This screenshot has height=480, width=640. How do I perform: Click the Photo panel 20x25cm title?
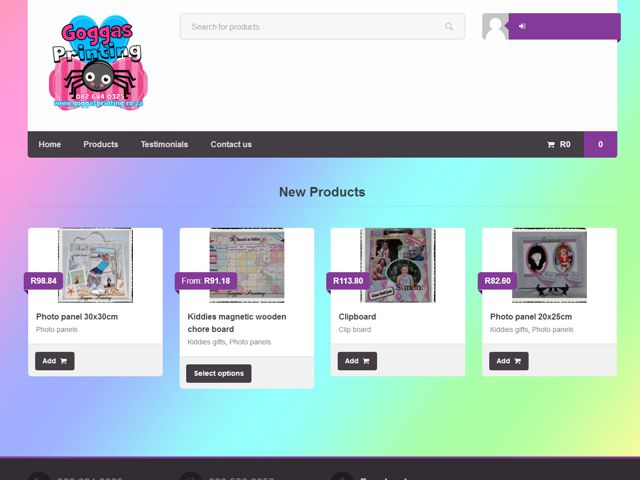tap(531, 317)
